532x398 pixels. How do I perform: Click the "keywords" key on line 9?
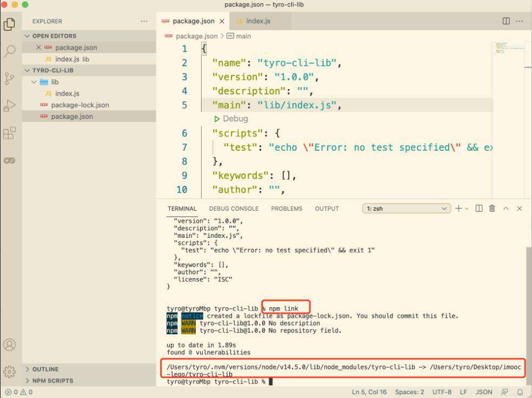click(241, 176)
